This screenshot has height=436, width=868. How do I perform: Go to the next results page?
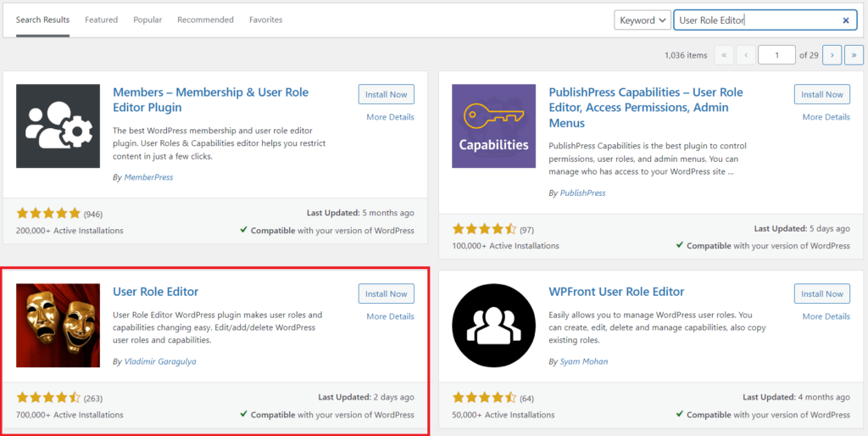(832, 55)
